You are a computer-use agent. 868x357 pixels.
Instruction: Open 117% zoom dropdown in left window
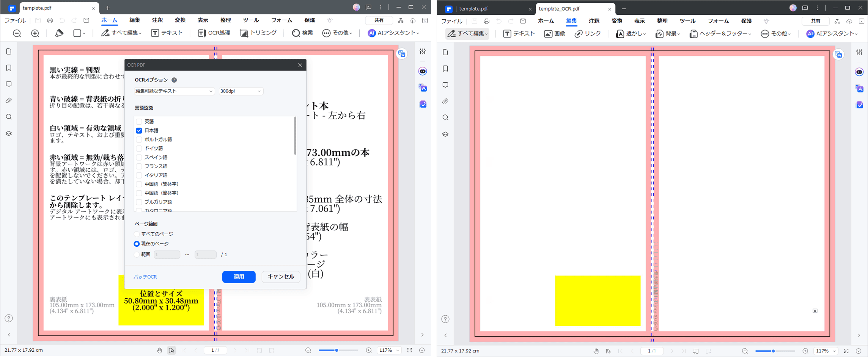click(390, 350)
